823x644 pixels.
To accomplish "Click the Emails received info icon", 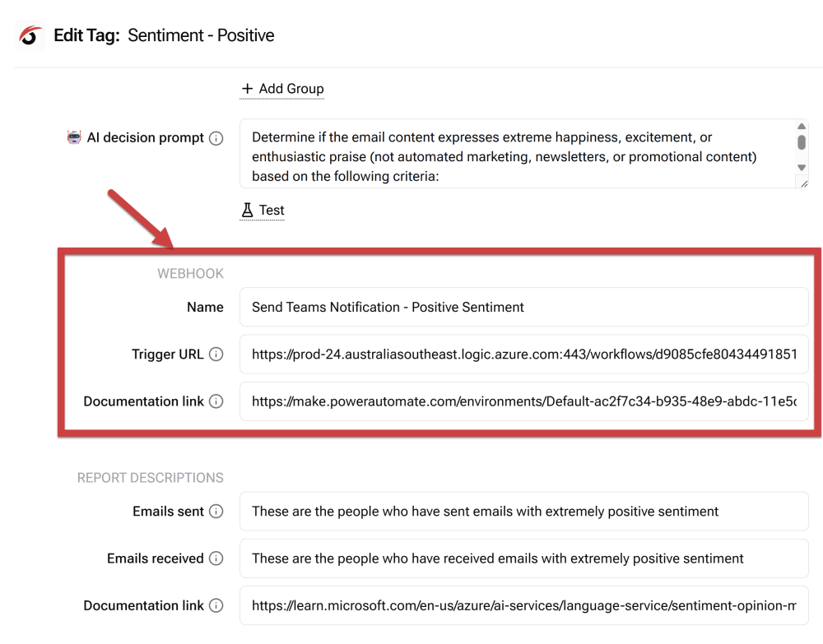I will coord(216,558).
